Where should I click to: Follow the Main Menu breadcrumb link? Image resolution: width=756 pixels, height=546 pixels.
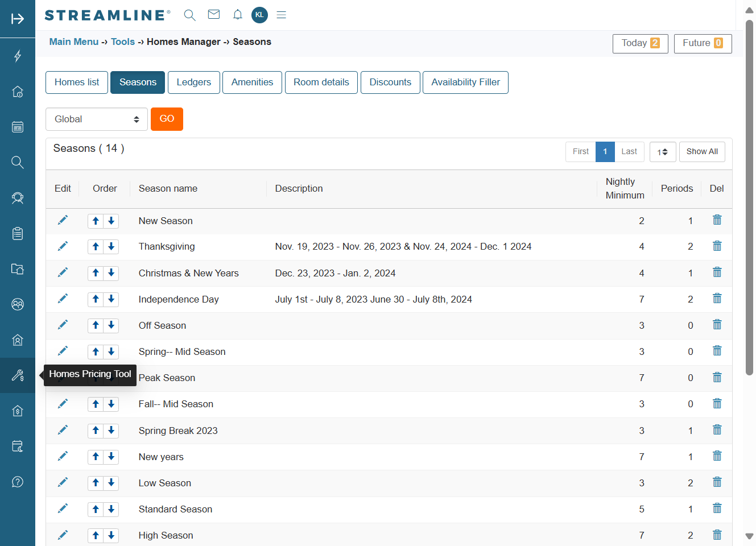click(74, 42)
